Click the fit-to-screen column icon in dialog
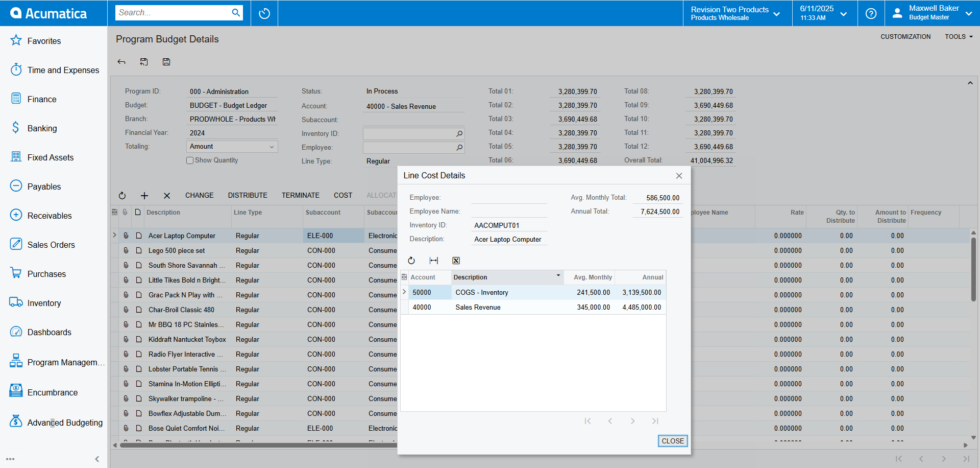This screenshot has height=468, width=980. (434, 261)
